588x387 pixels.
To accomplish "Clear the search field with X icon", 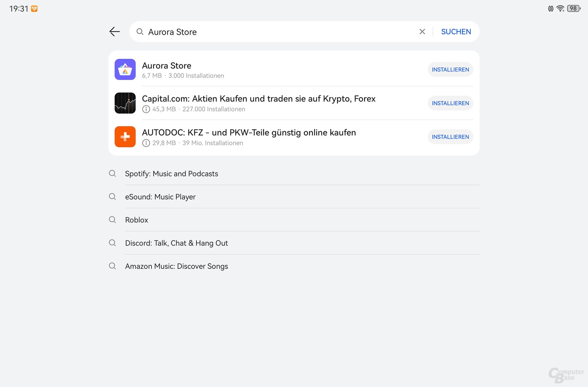I will click(x=422, y=32).
